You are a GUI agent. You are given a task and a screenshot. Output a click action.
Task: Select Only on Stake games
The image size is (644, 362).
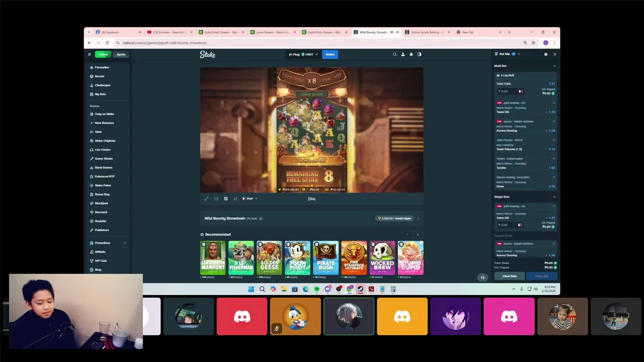click(x=102, y=114)
